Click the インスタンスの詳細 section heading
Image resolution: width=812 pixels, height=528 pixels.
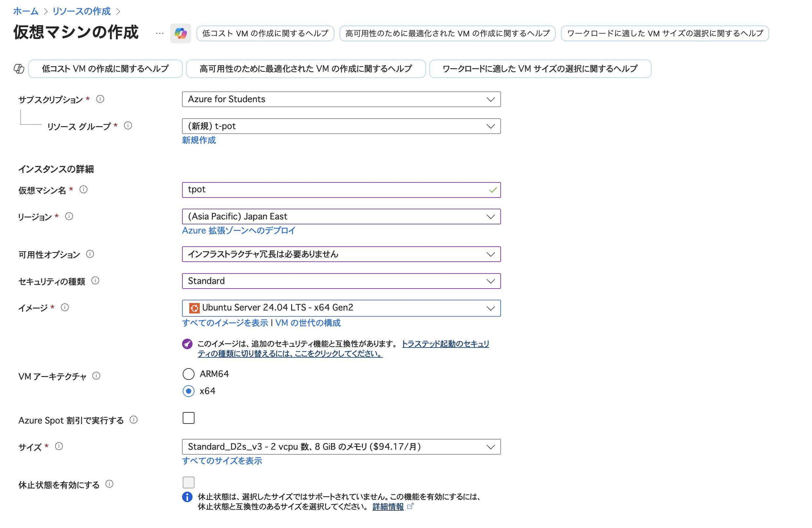[56, 169]
